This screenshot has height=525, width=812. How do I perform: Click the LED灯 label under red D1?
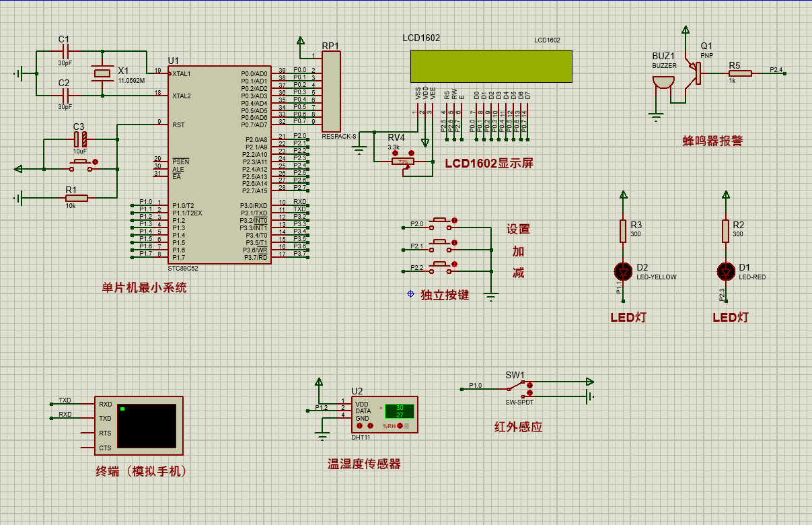[731, 317]
